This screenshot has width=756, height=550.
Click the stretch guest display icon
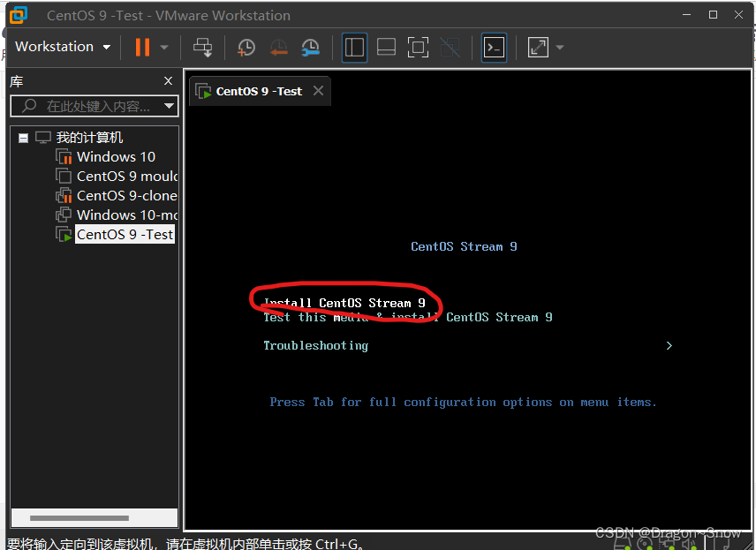click(x=538, y=48)
